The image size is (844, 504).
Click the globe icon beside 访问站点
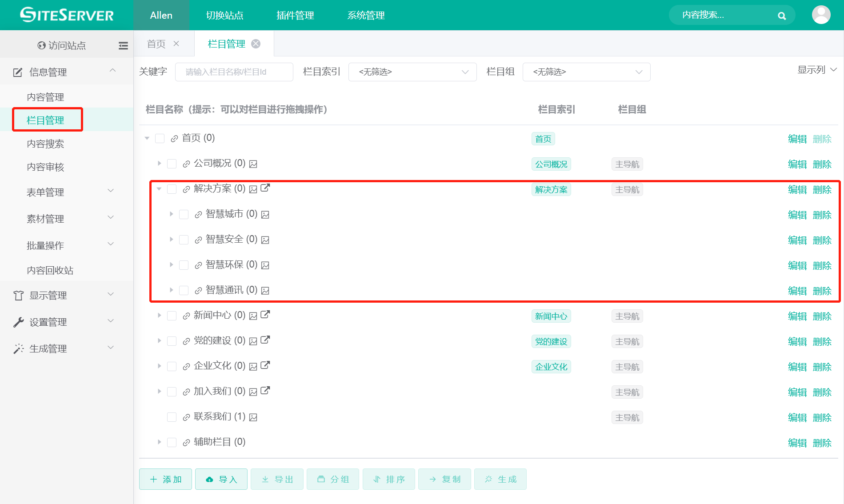click(41, 45)
